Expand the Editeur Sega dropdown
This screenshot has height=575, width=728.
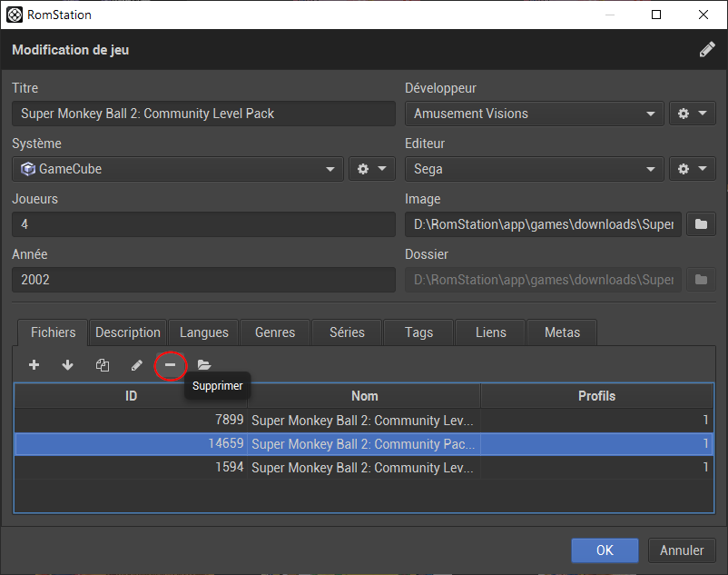tap(535, 169)
